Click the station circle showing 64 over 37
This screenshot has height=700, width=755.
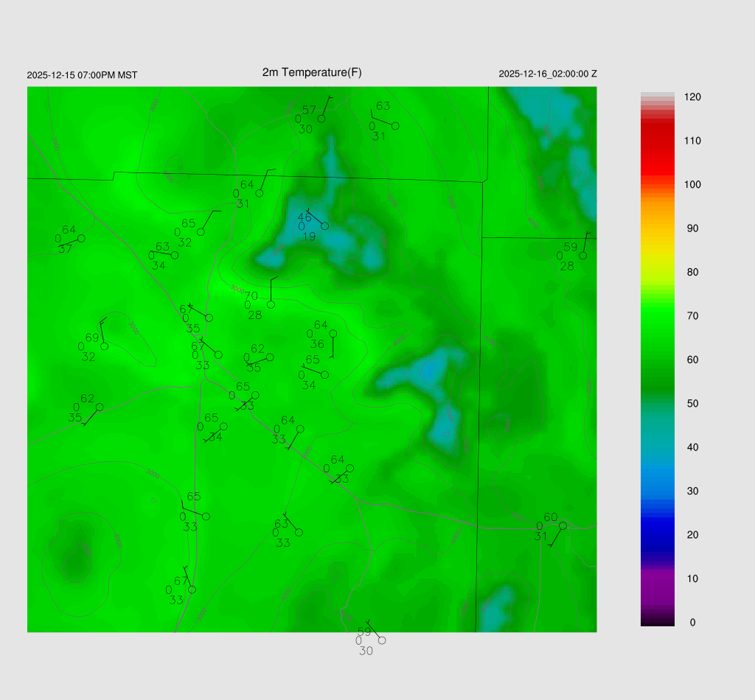(x=81, y=238)
